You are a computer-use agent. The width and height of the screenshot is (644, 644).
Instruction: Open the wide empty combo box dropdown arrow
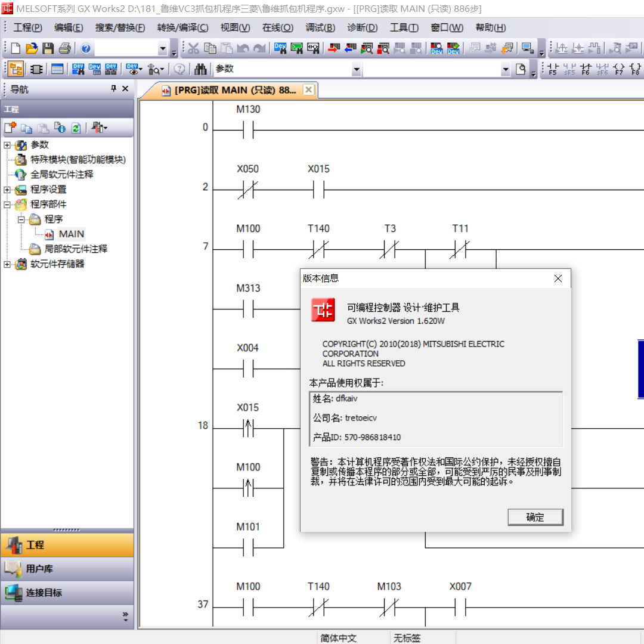tap(506, 69)
